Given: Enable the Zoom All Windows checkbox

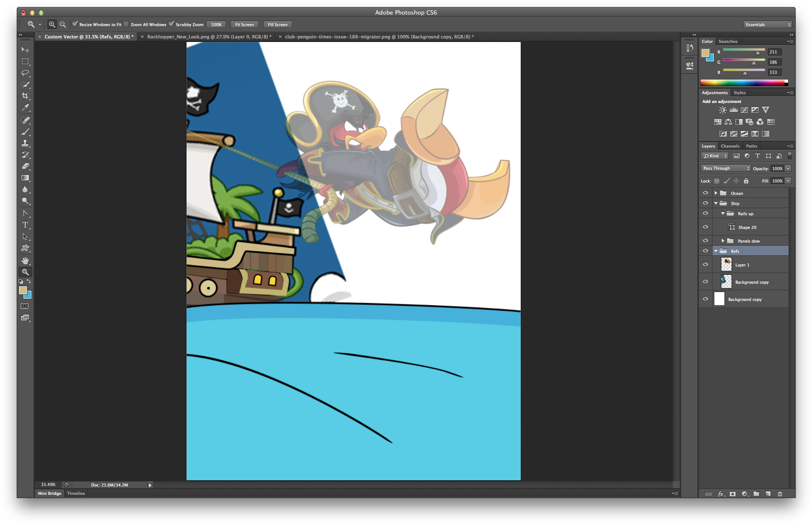Looking at the screenshot, I should 126,24.
